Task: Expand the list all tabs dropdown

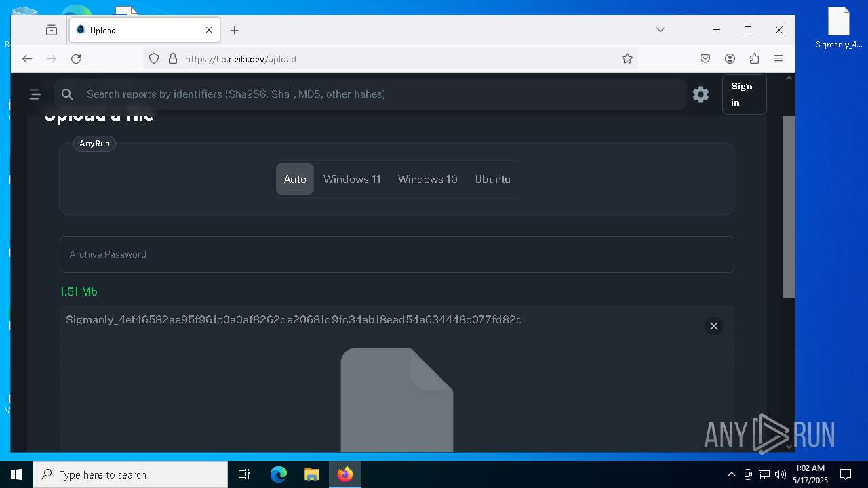Action: [660, 30]
